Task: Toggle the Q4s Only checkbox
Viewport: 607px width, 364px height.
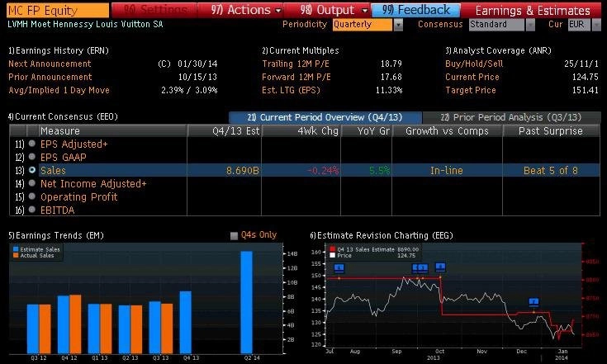Action: tap(234, 235)
